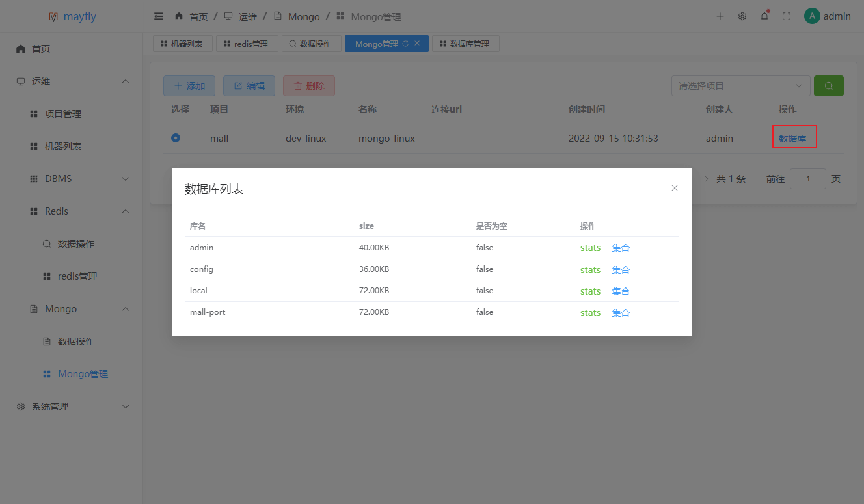
Task: Open 项目管理 in the sidebar
Action: 72,114
